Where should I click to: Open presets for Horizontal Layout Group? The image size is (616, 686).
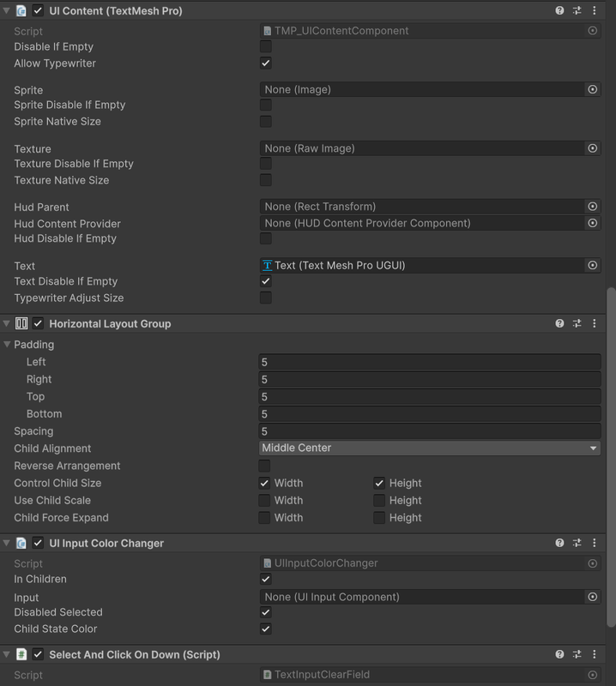click(577, 323)
